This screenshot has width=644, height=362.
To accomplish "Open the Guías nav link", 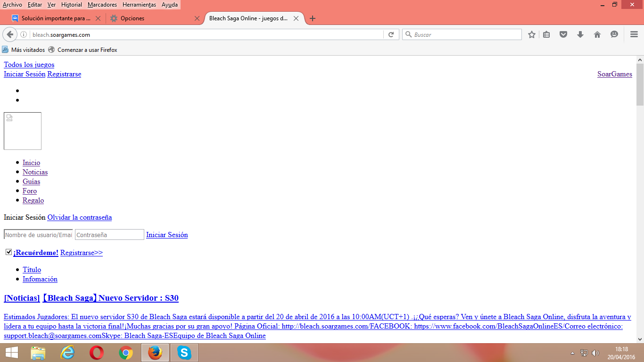I will point(32,181).
